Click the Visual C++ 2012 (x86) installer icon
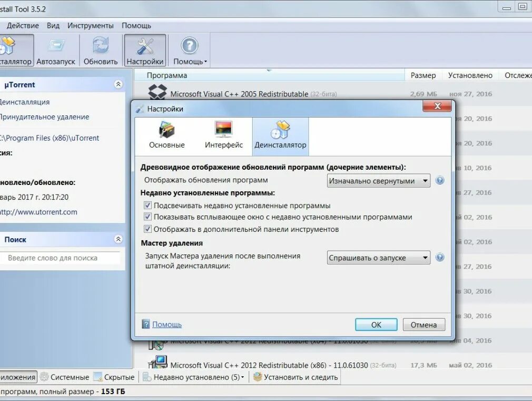The height and width of the screenshot is (401, 532). coord(158,362)
